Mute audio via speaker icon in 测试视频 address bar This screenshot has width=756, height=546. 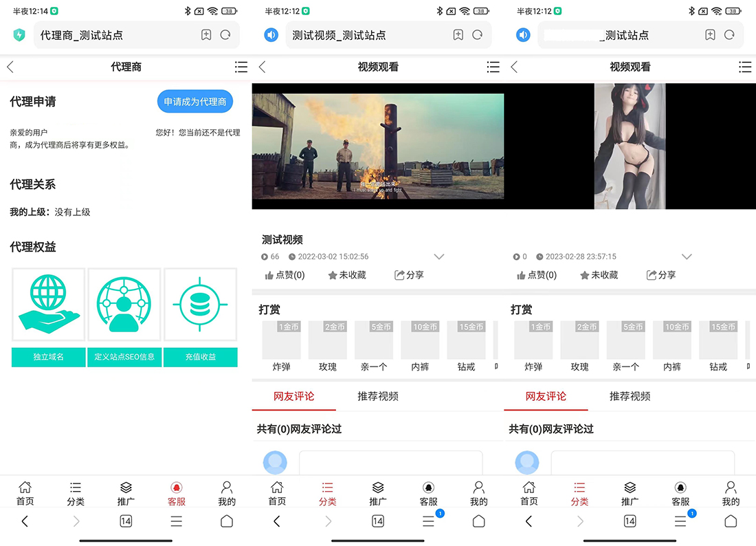click(x=271, y=35)
